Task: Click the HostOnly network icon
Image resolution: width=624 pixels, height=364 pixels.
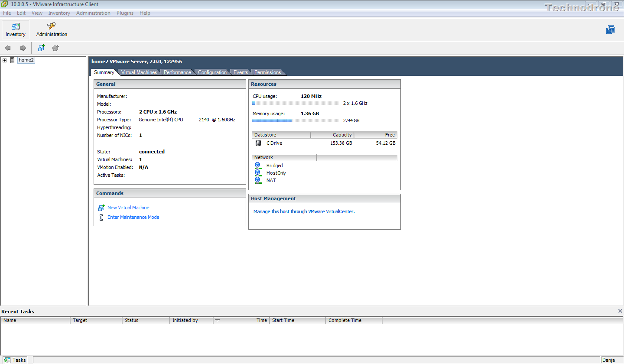Action: (x=258, y=173)
